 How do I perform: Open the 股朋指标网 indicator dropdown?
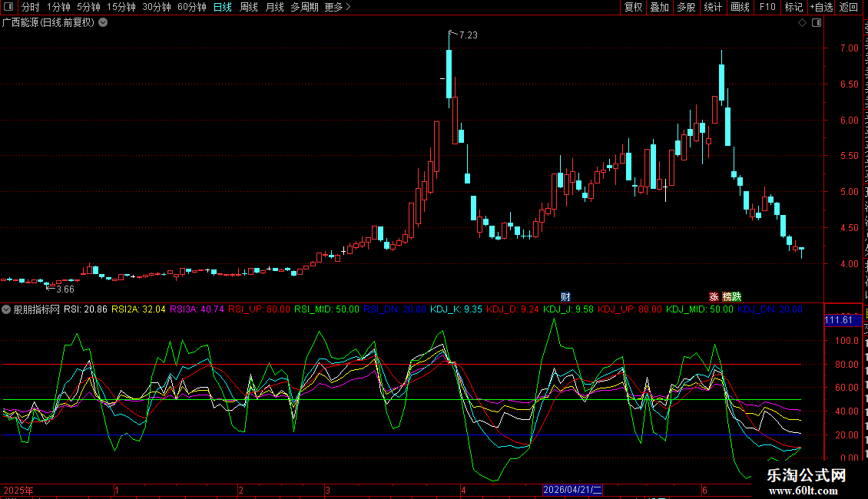click(x=6, y=309)
